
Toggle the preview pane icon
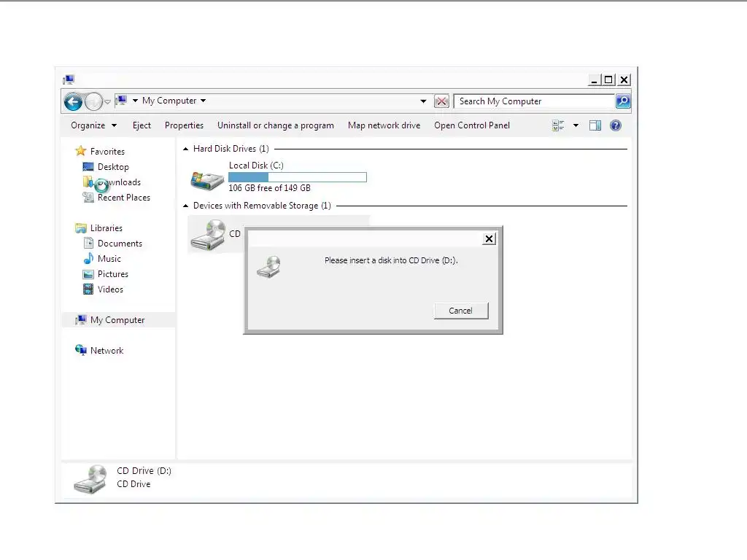tap(595, 125)
